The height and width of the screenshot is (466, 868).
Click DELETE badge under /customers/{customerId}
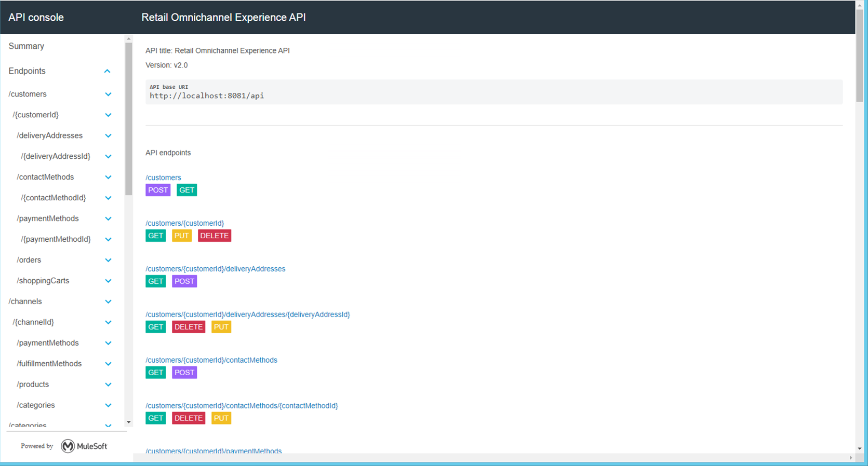215,236
